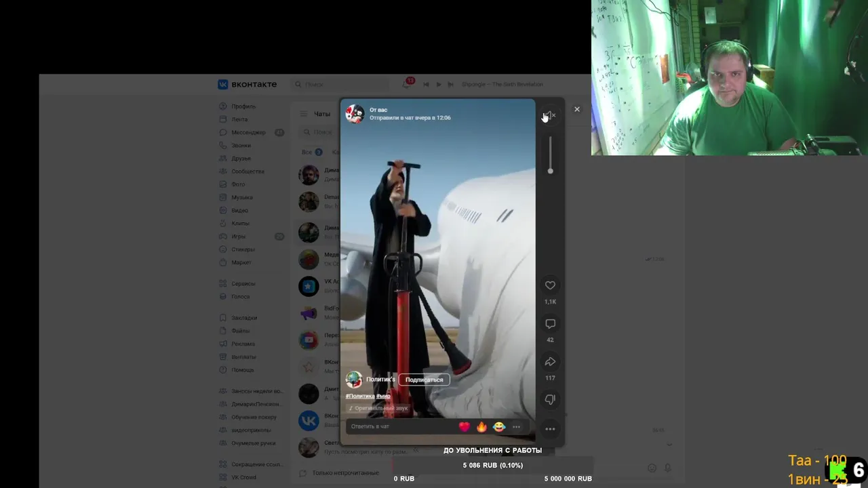Open Музыка in the sidebar

point(242,197)
